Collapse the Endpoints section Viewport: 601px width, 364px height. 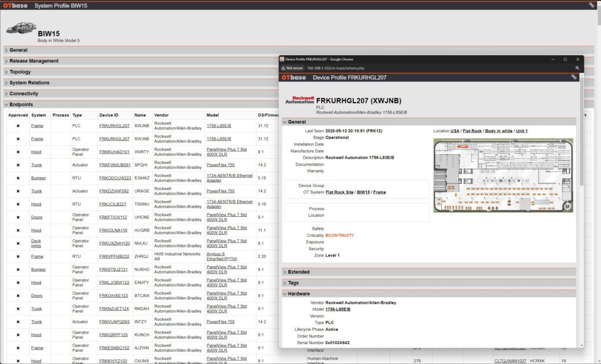coord(21,105)
